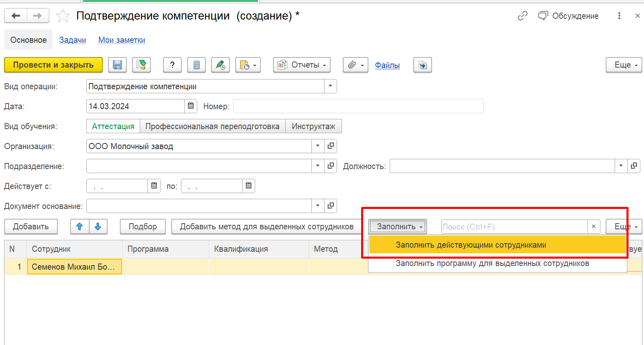This screenshot has height=345, width=644.
Task: Open the Организация record with open icon
Action: [331, 146]
